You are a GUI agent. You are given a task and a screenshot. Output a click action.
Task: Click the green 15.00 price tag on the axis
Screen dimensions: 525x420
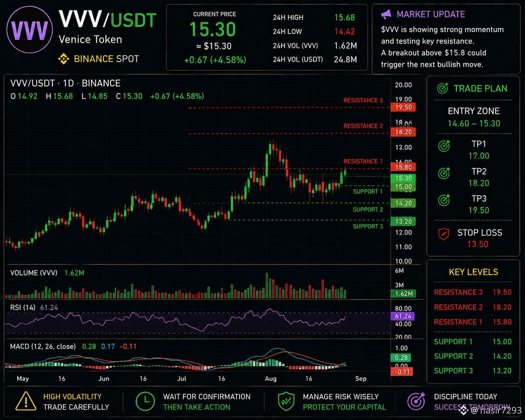tap(403, 187)
